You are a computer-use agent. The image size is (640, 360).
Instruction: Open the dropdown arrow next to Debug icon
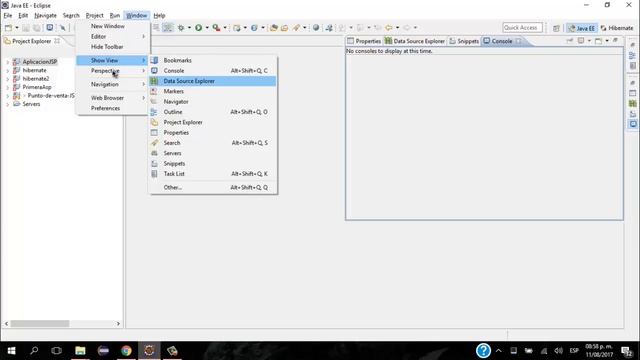point(189,28)
